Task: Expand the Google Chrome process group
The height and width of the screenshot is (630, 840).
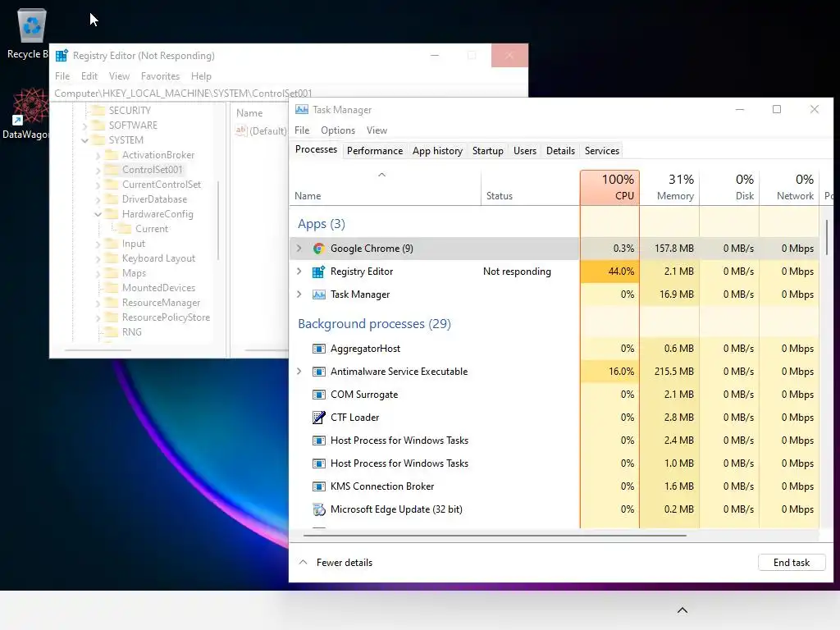Action: point(299,249)
